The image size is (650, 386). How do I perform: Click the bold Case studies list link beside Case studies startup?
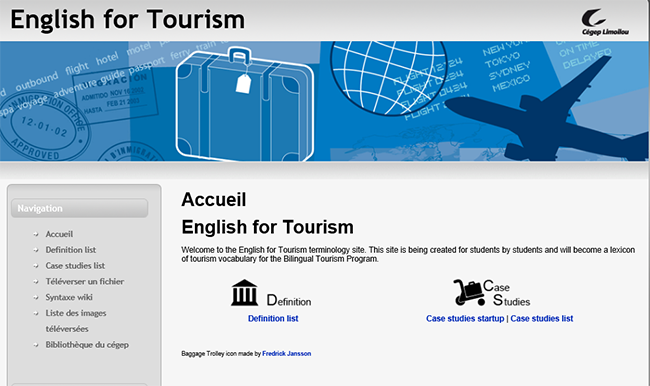coord(541,318)
